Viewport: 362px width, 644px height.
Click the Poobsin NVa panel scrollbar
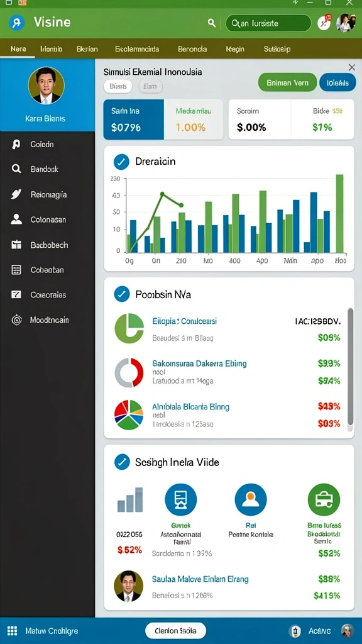tap(351, 367)
